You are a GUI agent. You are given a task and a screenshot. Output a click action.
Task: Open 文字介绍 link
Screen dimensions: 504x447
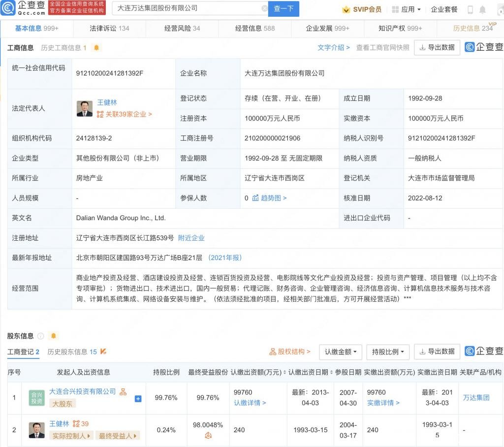pyautogui.click(x=333, y=48)
